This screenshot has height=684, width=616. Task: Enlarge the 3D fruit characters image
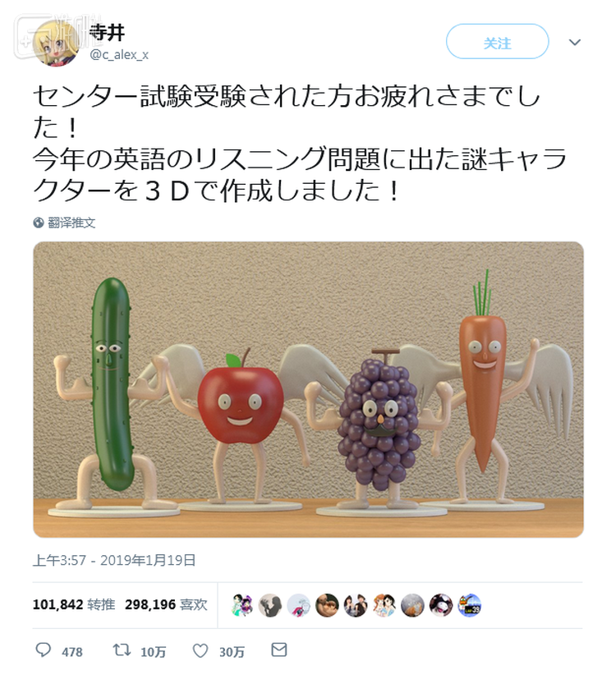pyautogui.click(x=308, y=389)
